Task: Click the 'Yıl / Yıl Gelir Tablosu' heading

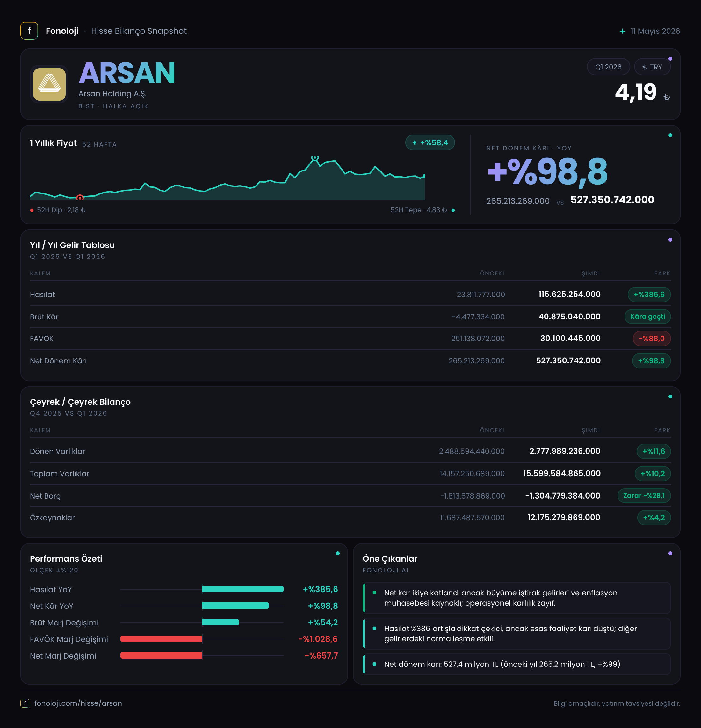Action: pos(72,245)
